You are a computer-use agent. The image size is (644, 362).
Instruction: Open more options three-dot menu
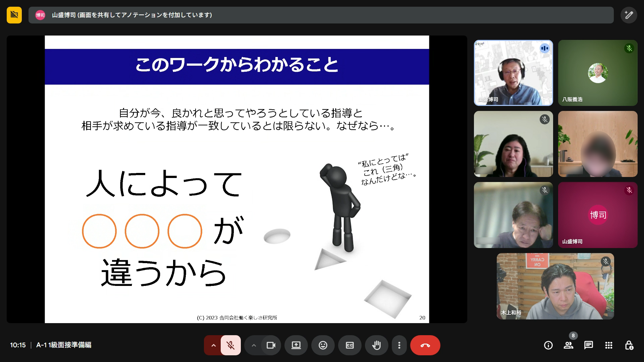click(399, 345)
